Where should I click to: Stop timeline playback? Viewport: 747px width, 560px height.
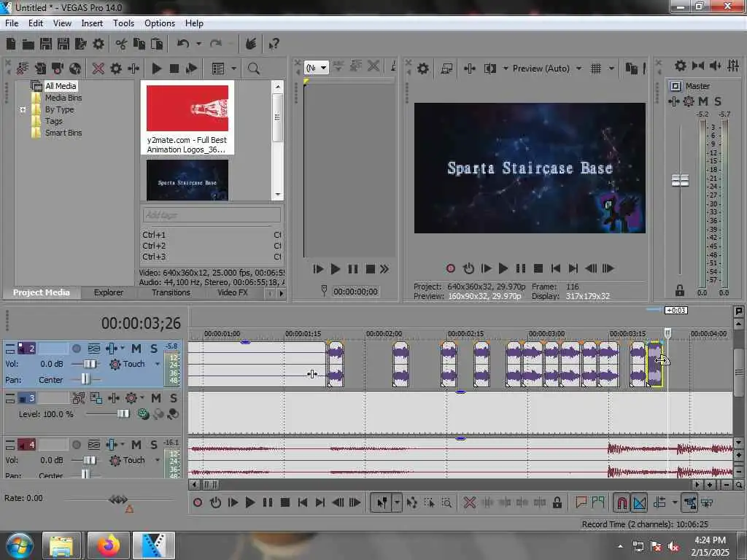[x=285, y=502]
